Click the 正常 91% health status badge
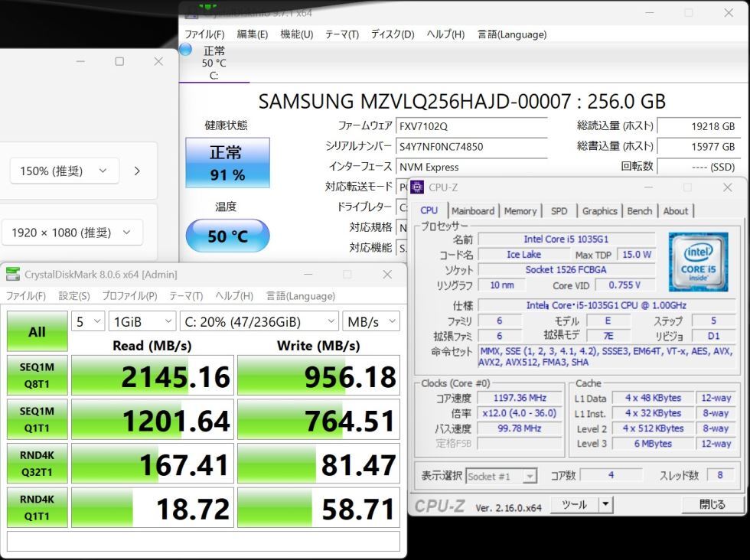This screenshot has height=560, width=750. click(227, 162)
